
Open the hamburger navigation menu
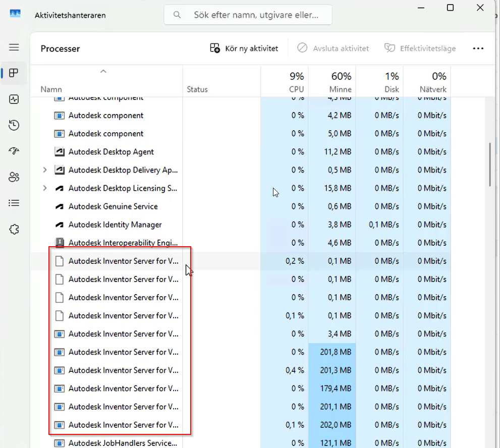[x=14, y=47]
